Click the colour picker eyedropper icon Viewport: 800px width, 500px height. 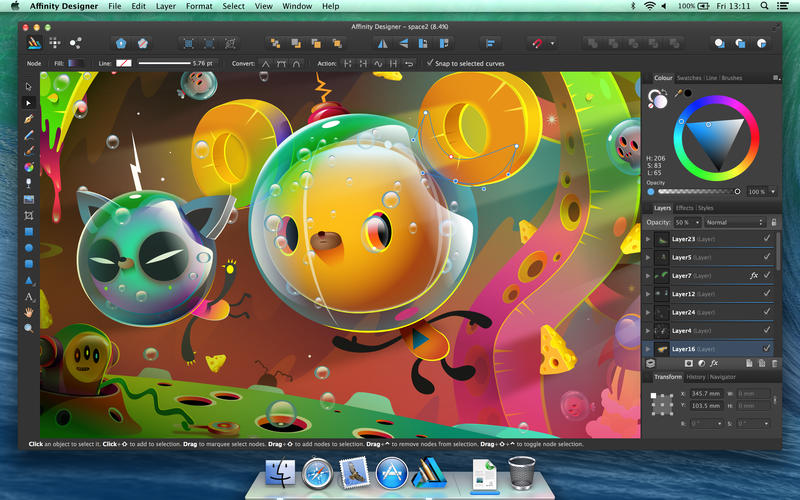679,93
